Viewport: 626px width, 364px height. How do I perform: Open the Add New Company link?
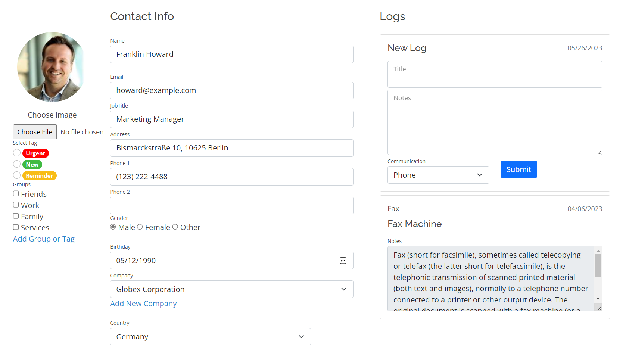pos(143,303)
